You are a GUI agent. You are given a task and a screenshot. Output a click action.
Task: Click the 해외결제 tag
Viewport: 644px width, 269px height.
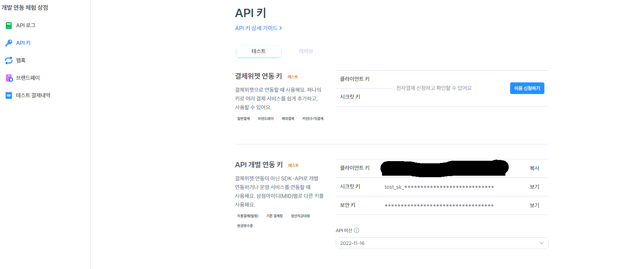tap(288, 119)
